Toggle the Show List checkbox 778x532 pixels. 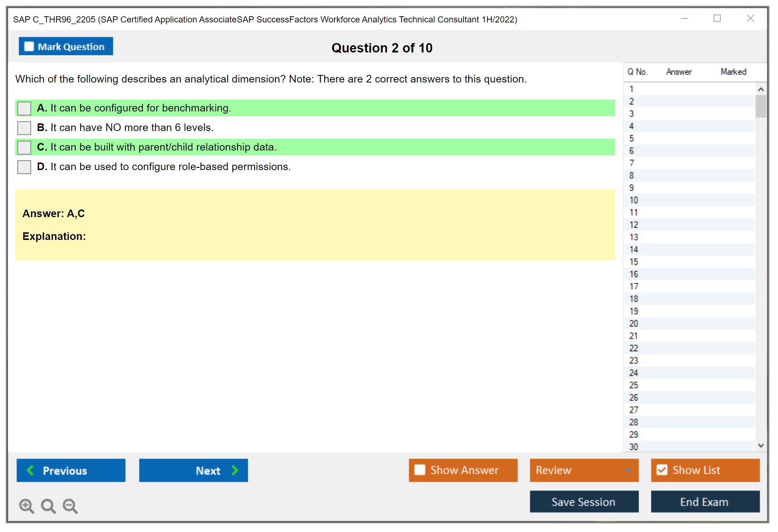point(662,470)
